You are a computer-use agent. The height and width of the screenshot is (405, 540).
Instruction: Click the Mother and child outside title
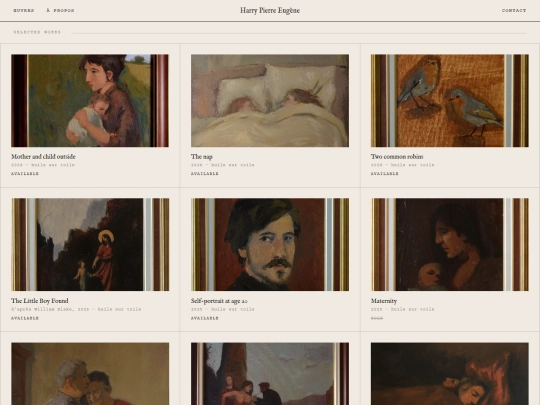tap(43, 157)
